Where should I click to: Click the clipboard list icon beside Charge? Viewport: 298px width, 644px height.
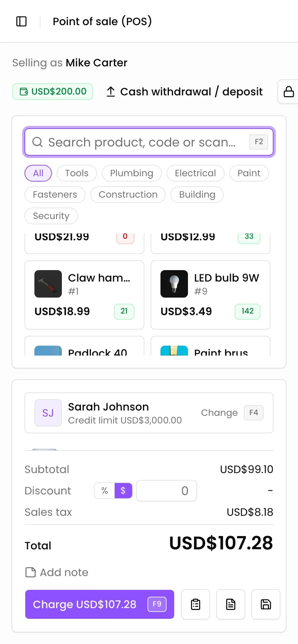[196, 604]
